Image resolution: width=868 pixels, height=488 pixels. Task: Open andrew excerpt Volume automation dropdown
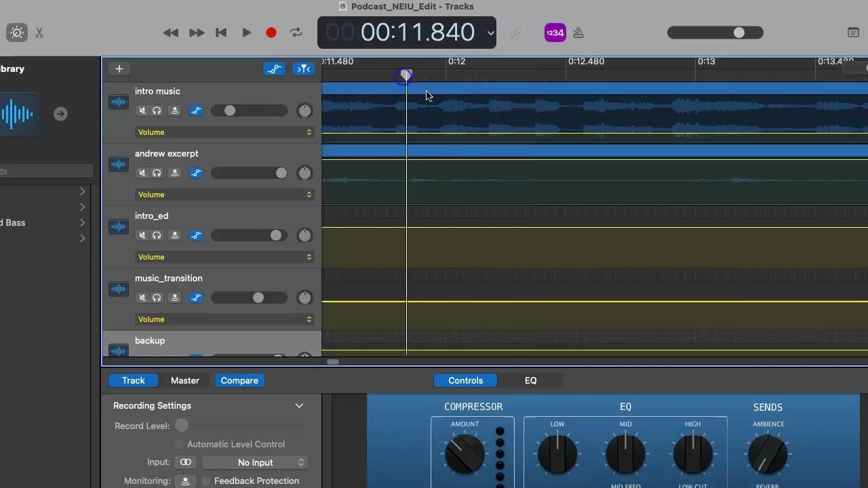click(x=224, y=195)
